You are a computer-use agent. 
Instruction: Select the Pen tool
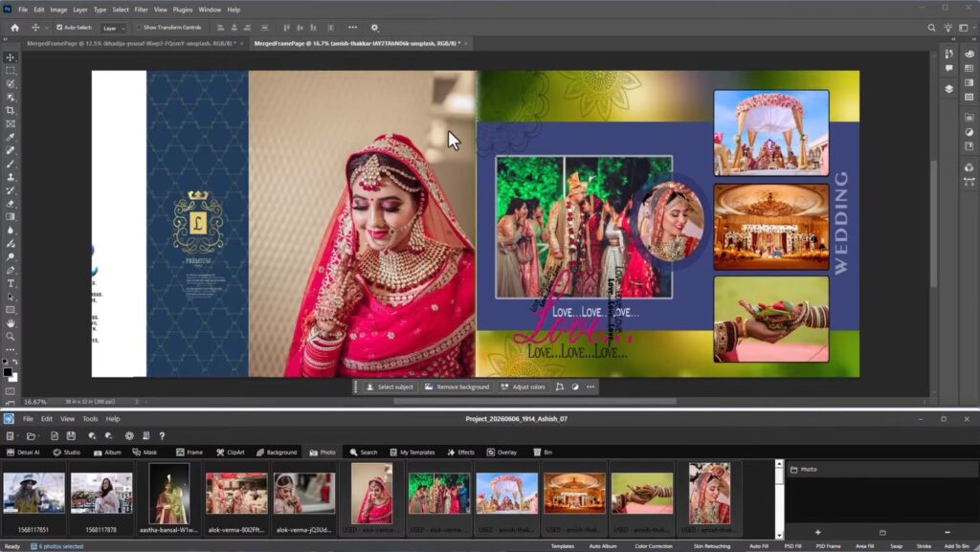click(11, 271)
